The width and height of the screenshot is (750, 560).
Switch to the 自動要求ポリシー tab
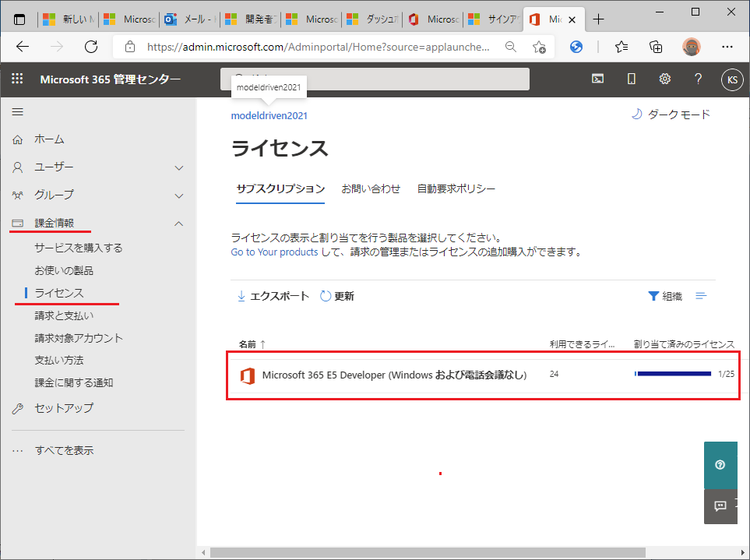pyautogui.click(x=456, y=188)
